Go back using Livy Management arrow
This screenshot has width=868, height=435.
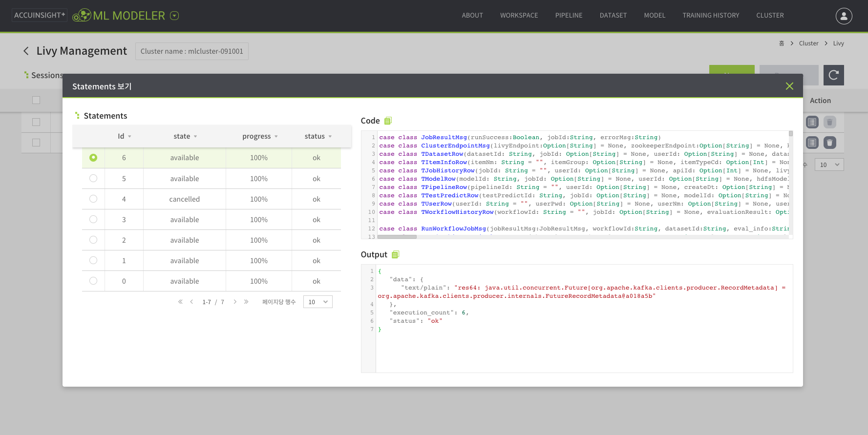click(26, 51)
